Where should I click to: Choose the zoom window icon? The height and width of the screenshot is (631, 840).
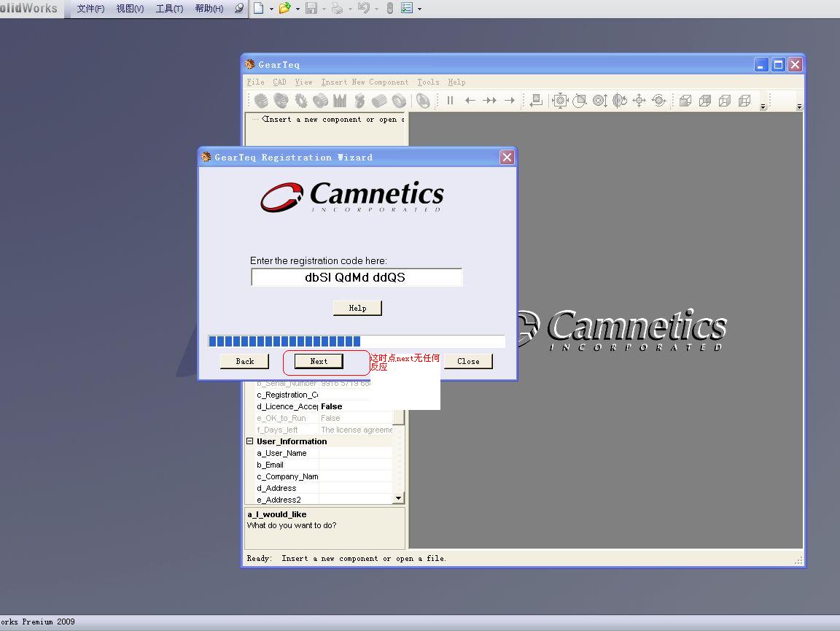[580, 100]
